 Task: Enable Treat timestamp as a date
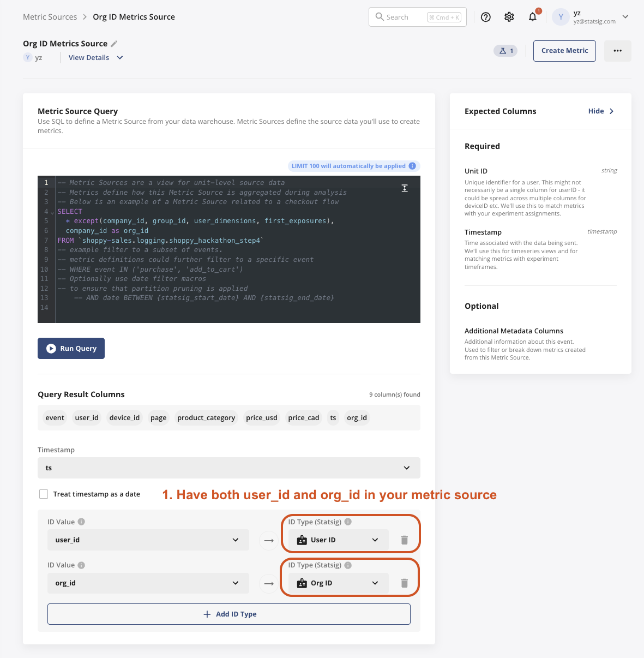point(44,494)
